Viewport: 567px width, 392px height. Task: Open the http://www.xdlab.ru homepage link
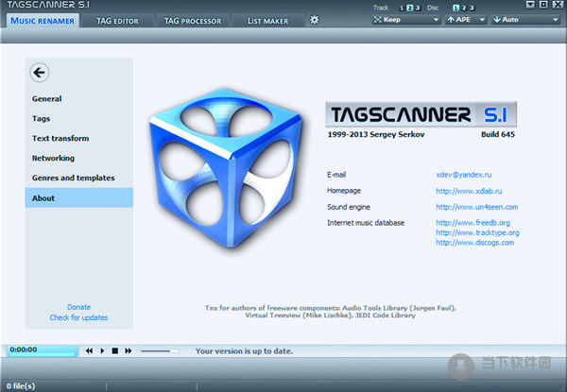point(469,191)
